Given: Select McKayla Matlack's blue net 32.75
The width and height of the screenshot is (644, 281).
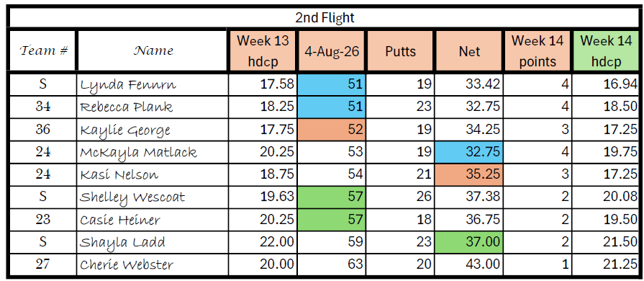Looking at the screenshot, I should [468, 152].
